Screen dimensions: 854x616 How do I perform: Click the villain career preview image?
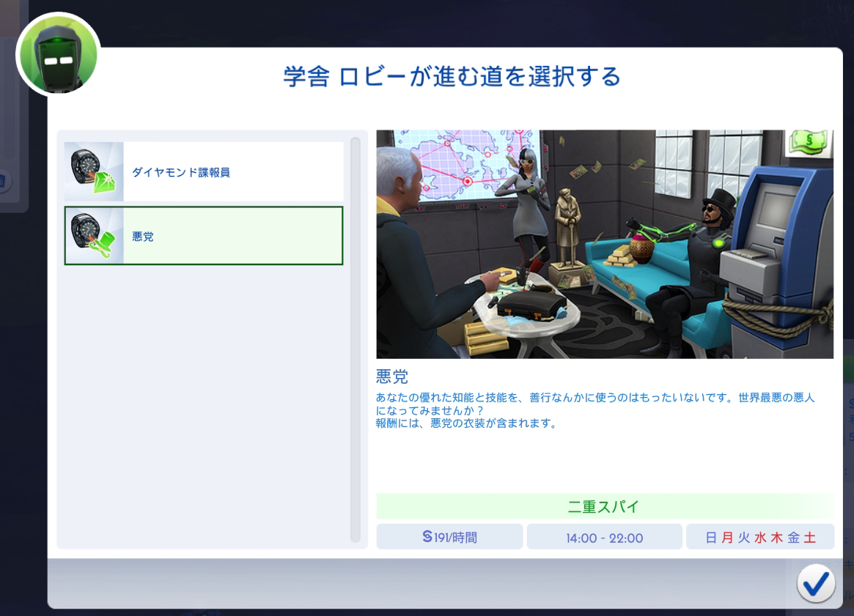(x=605, y=244)
